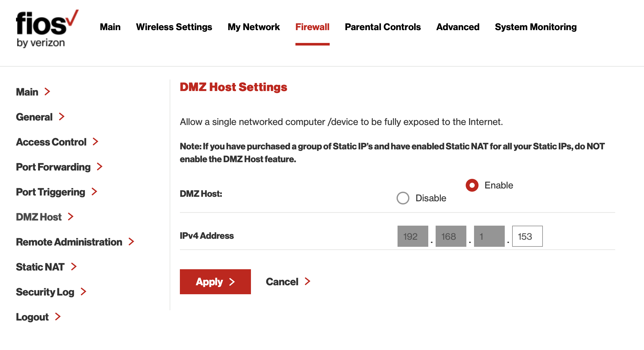Click the Fios by Verizon logo

pyautogui.click(x=47, y=29)
